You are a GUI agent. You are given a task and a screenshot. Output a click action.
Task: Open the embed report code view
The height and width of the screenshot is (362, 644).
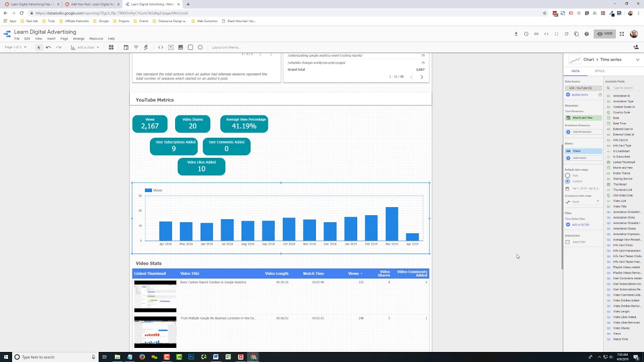point(546,34)
